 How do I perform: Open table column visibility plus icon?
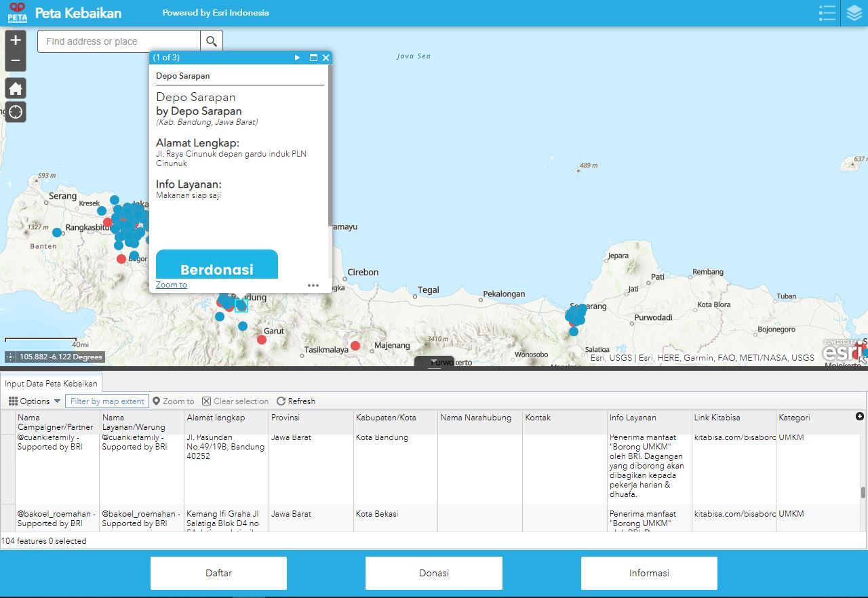click(860, 417)
